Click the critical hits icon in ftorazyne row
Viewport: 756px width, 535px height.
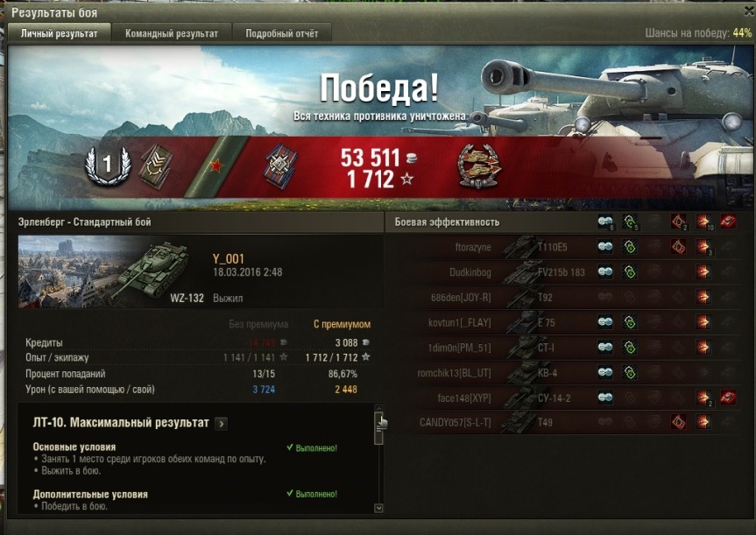point(678,247)
